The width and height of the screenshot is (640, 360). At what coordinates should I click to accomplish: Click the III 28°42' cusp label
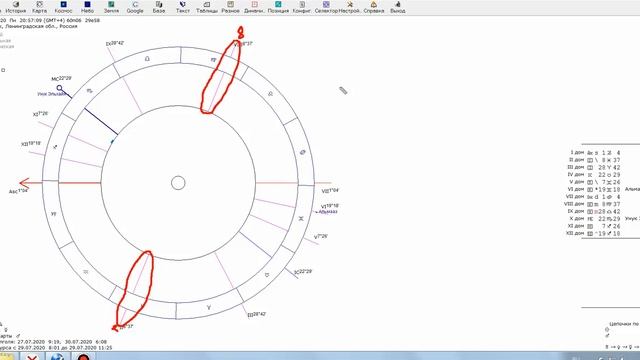[257, 315]
